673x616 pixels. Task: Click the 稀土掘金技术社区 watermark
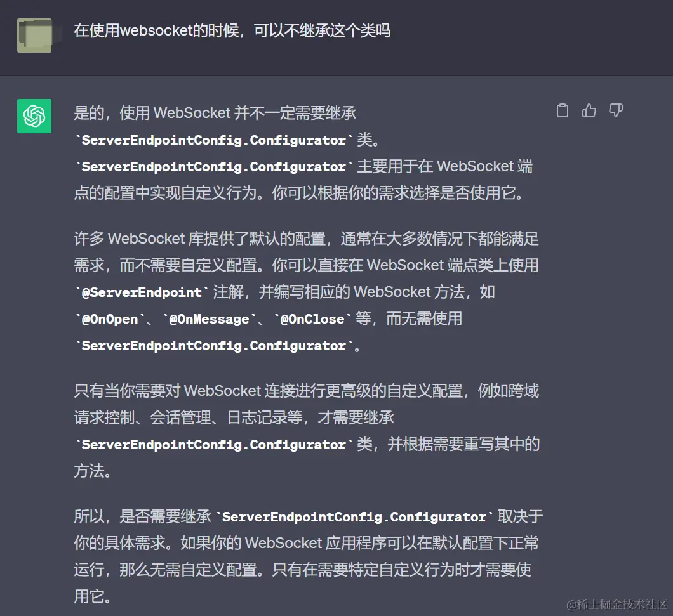click(617, 605)
